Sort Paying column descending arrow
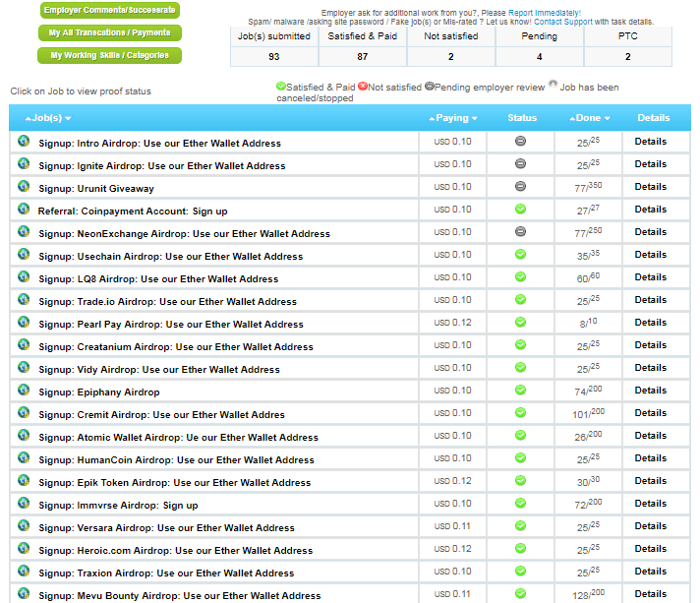Viewport: 700px width, 603px height. pyautogui.click(x=475, y=118)
